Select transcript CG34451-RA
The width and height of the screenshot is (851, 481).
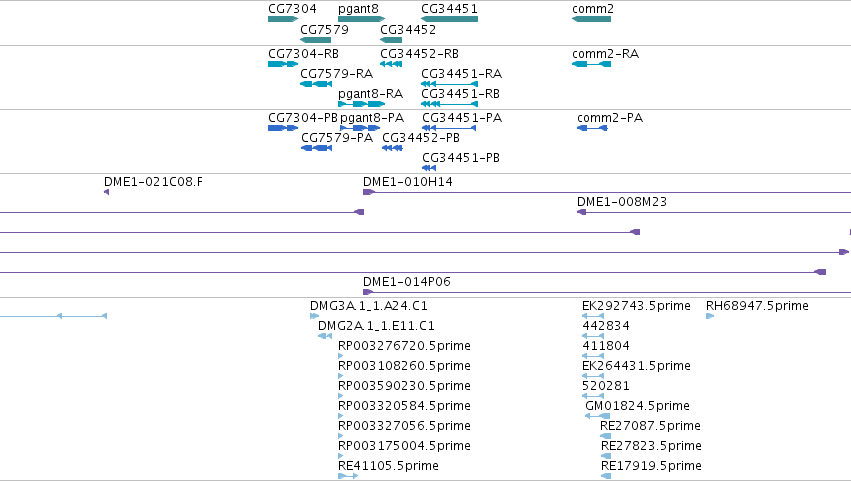449,84
